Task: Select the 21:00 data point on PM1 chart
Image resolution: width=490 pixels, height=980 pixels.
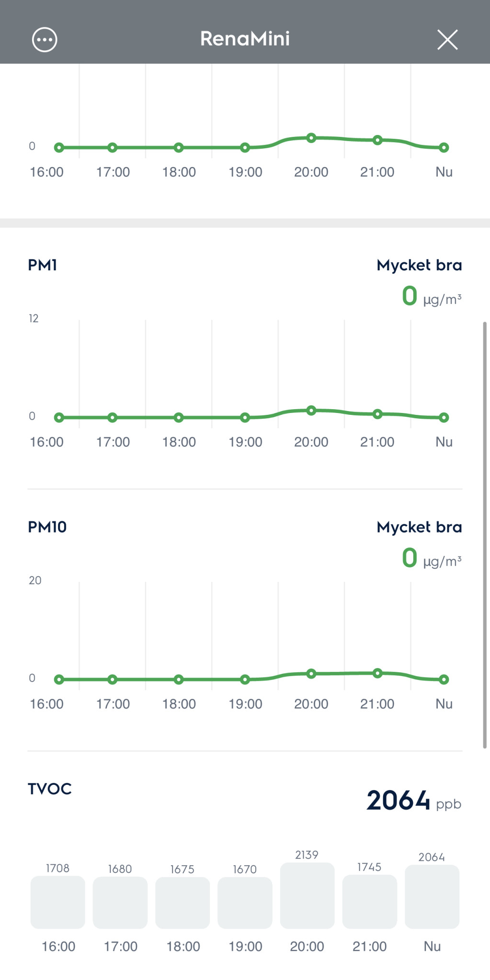Action: click(377, 414)
